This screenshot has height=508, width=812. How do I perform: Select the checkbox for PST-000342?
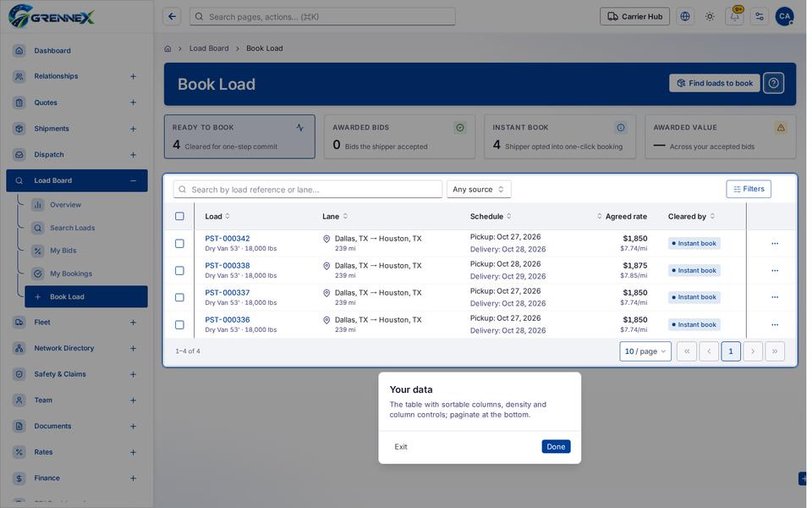(179, 244)
